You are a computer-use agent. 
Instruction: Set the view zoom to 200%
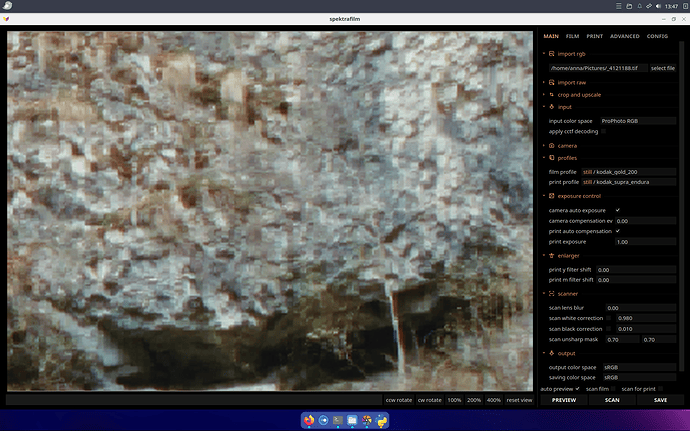[x=474, y=400]
